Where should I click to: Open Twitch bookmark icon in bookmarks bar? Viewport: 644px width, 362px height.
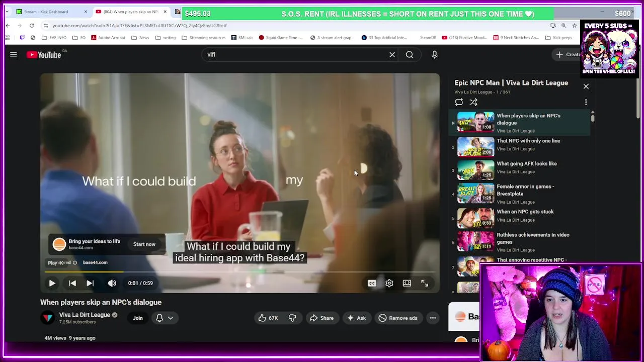22,38
